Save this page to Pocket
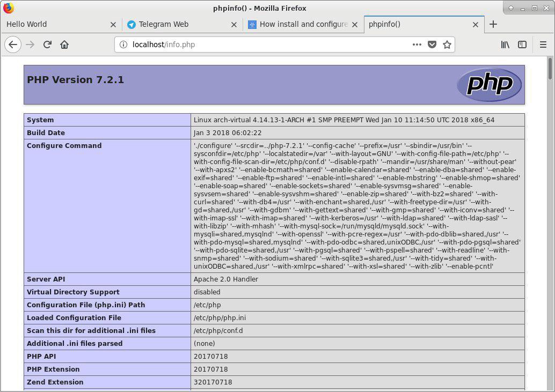Viewport: 555px width, 392px height. pyautogui.click(x=432, y=45)
